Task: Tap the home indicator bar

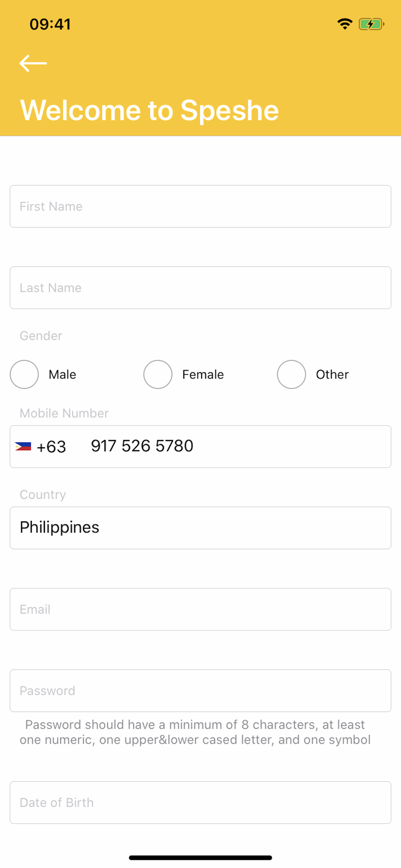Action: pyautogui.click(x=200, y=858)
